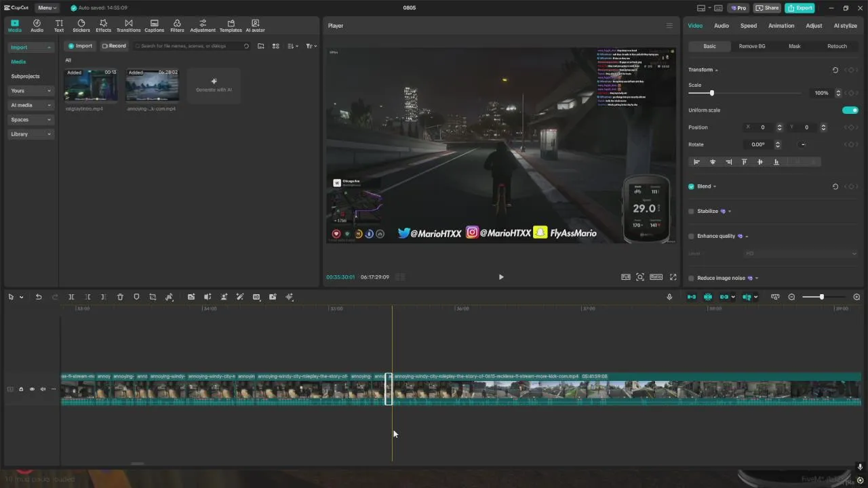Select the Remove BG sub-tab

752,46
